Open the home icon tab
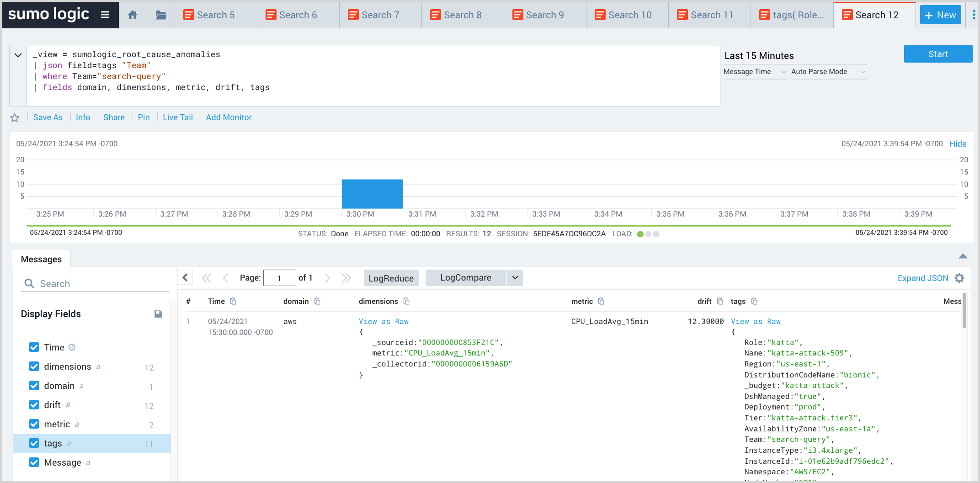The image size is (980, 483). click(133, 15)
